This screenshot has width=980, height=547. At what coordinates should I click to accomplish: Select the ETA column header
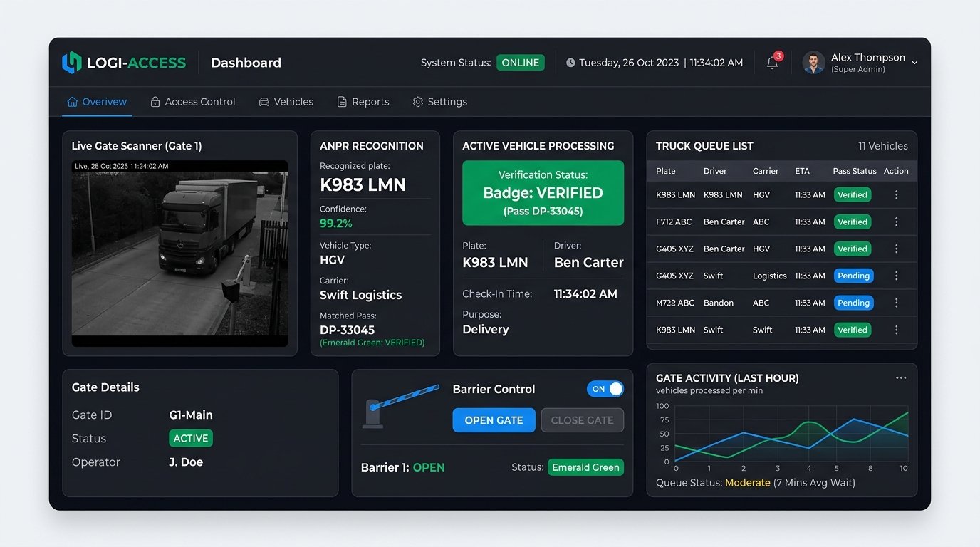(x=802, y=171)
